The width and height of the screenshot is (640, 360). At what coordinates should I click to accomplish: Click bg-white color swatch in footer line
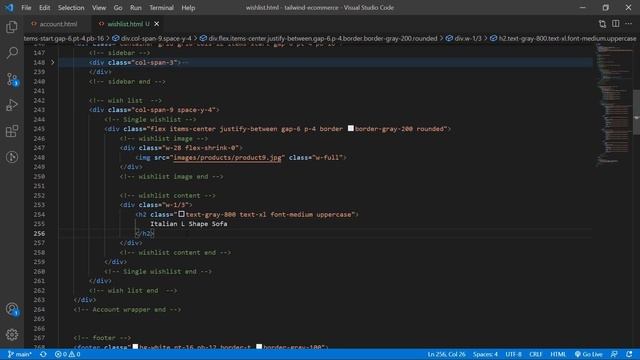click(136, 347)
